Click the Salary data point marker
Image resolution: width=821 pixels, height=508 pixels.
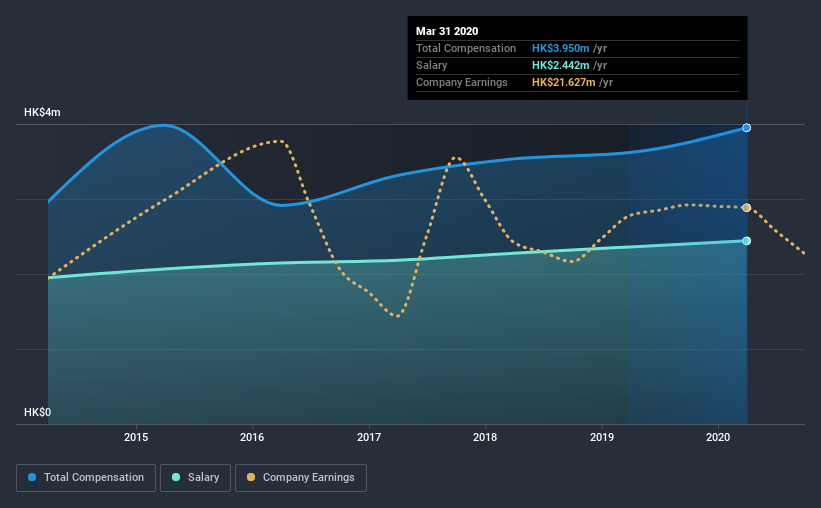(747, 241)
